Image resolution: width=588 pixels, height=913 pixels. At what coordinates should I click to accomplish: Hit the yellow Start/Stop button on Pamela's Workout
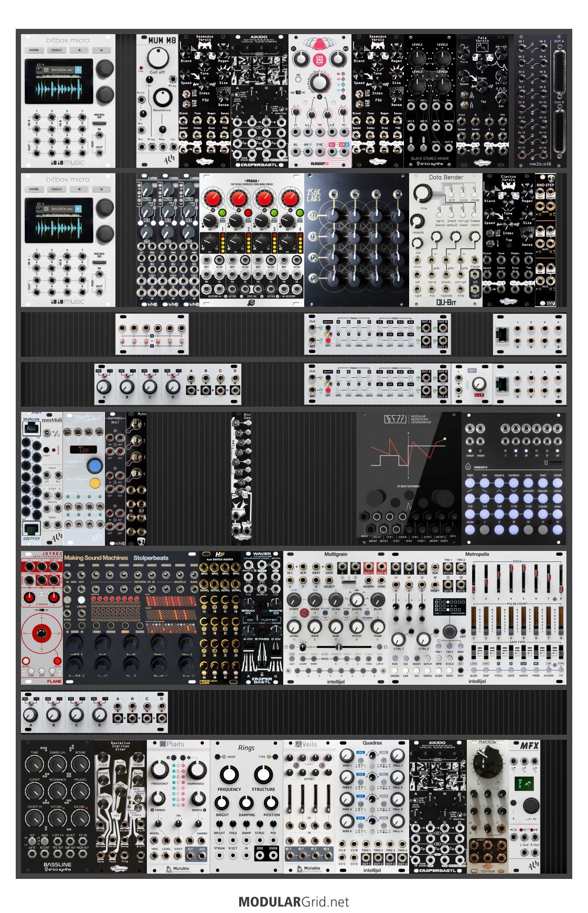pyautogui.click(x=95, y=483)
